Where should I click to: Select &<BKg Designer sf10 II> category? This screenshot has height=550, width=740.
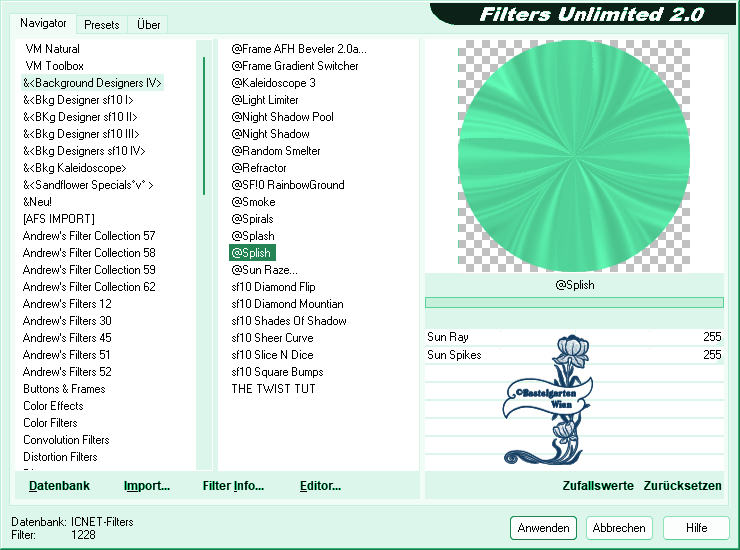click(x=80, y=117)
